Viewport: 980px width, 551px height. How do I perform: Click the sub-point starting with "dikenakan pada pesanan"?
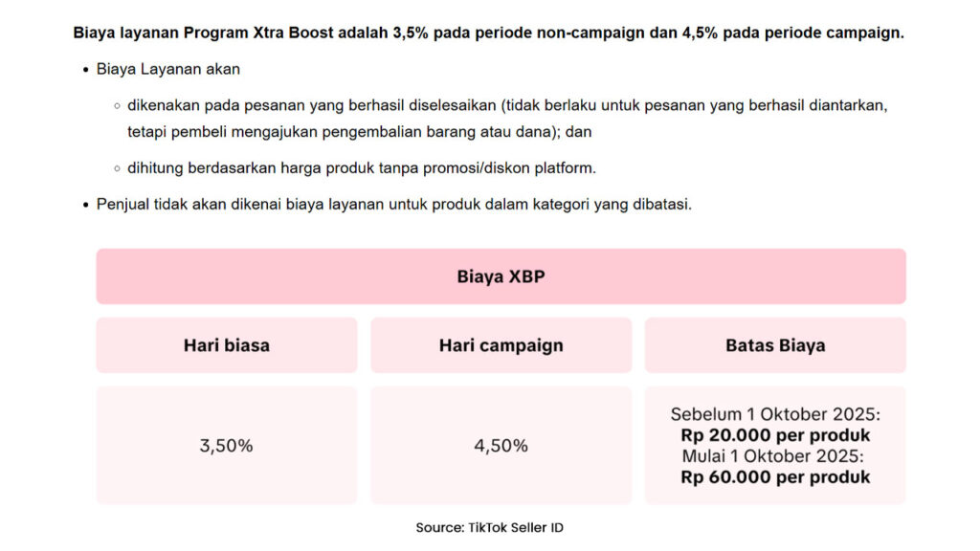coord(507,104)
